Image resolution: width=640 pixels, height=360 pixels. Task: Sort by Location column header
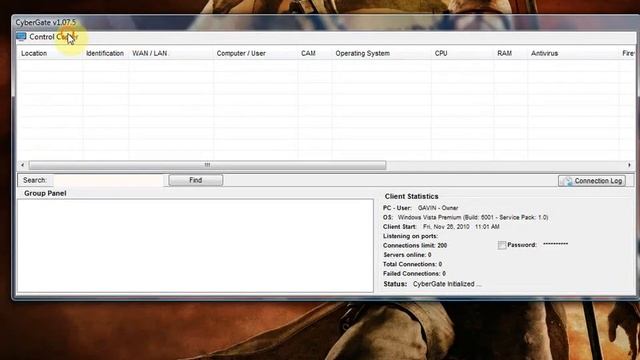(x=34, y=53)
